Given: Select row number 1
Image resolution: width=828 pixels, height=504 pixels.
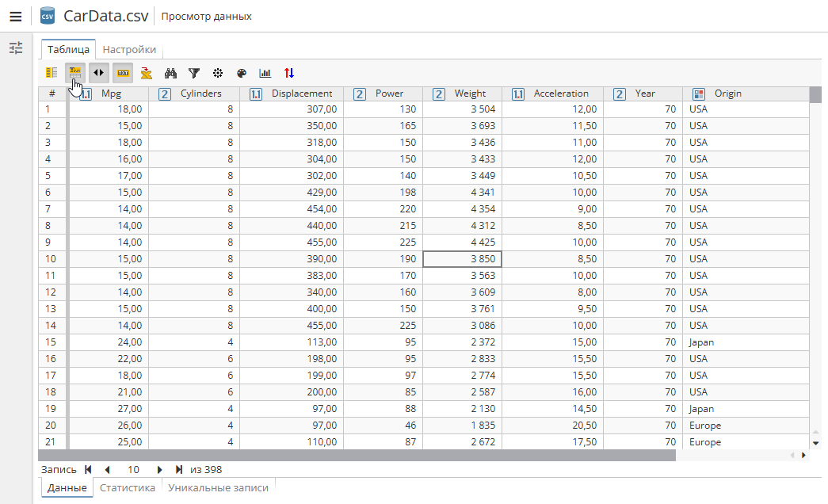Looking at the screenshot, I should 52,109.
